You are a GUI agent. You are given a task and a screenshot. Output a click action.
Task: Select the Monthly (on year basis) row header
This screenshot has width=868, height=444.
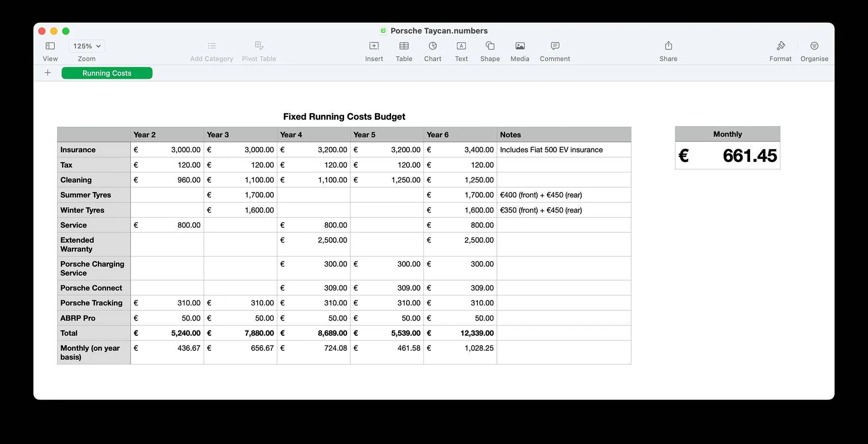click(94, 352)
